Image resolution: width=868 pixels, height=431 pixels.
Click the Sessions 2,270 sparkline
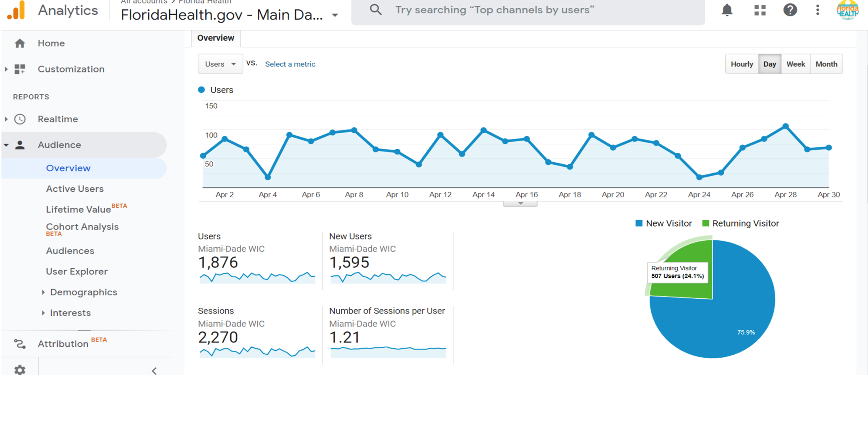click(257, 352)
